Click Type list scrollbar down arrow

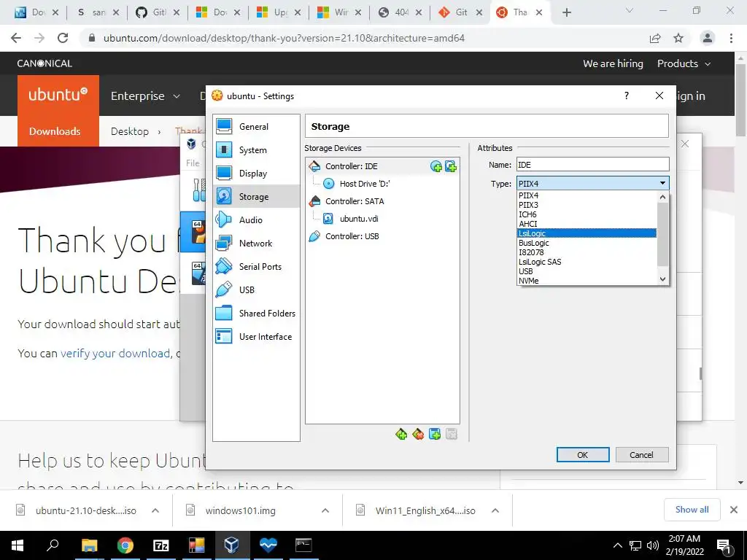(x=662, y=279)
